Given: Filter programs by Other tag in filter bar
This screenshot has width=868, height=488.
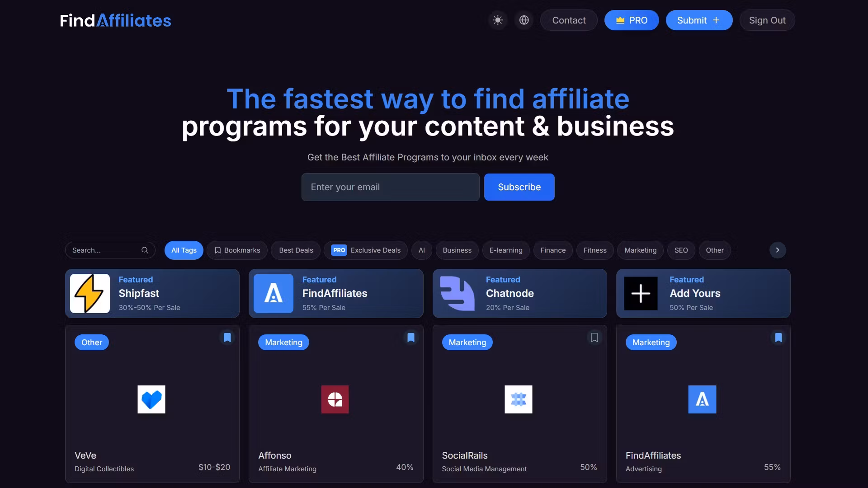Looking at the screenshot, I should pos(715,250).
